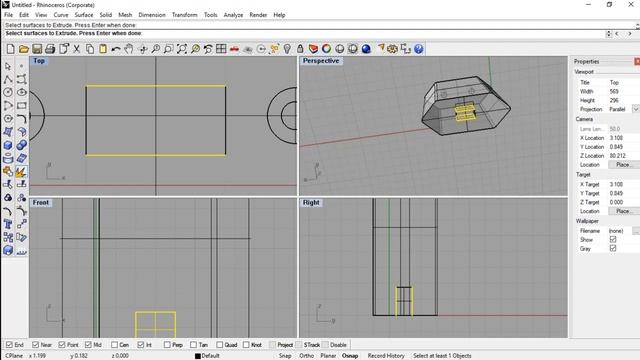This screenshot has height=360, width=640.
Task: Click the Record History status button
Action: (386, 356)
